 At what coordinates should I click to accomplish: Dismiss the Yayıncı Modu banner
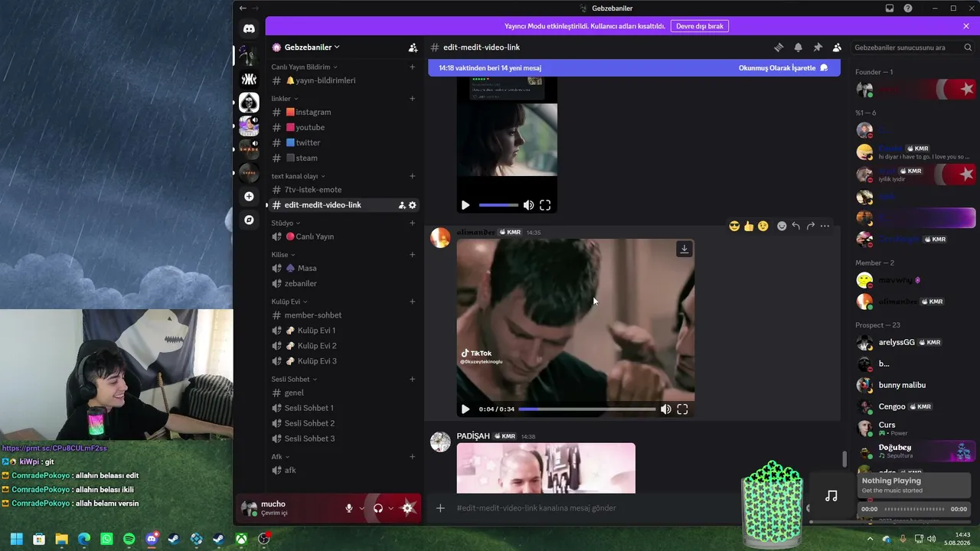point(966,26)
